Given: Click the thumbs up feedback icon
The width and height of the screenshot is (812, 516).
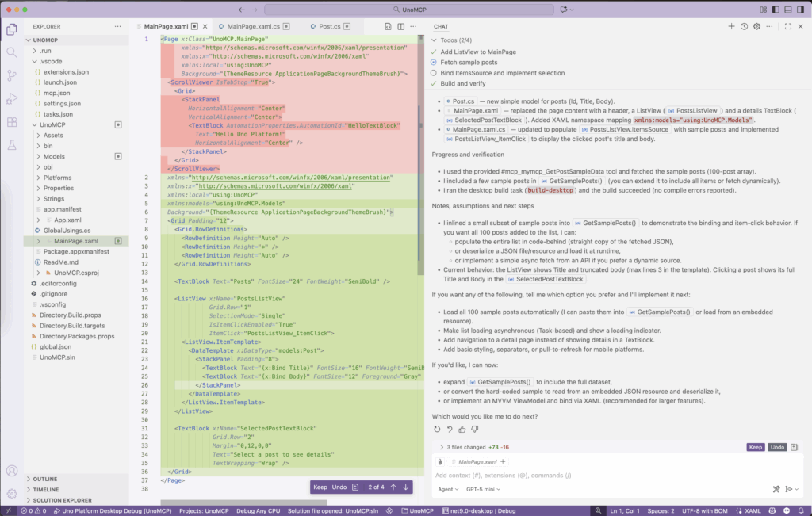Looking at the screenshot, I should coord(462,429).
